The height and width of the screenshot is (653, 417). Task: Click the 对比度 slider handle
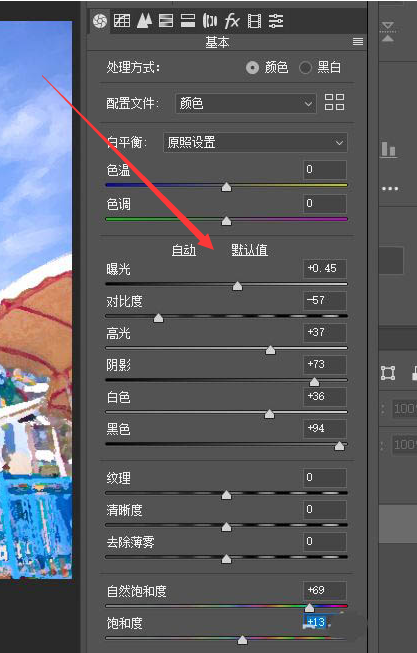pos(158,318)
